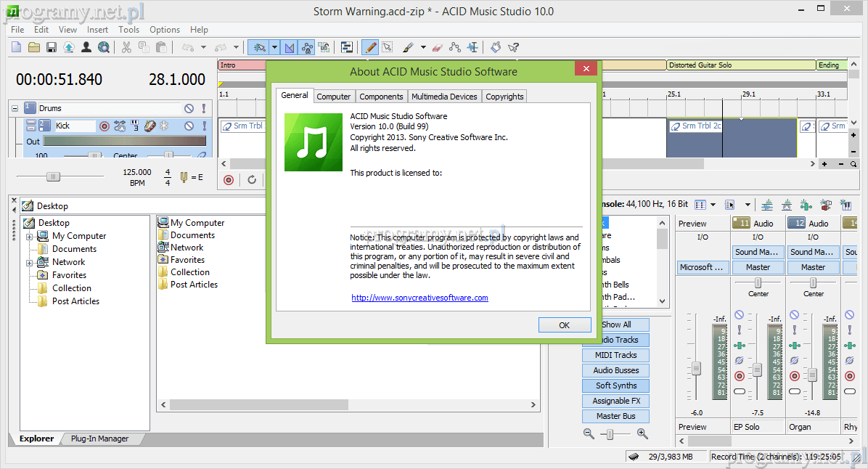The height and width of the screenshot is (469, 868).
Task: Select the Erase tool in toolbar
Action: point(436,47)
